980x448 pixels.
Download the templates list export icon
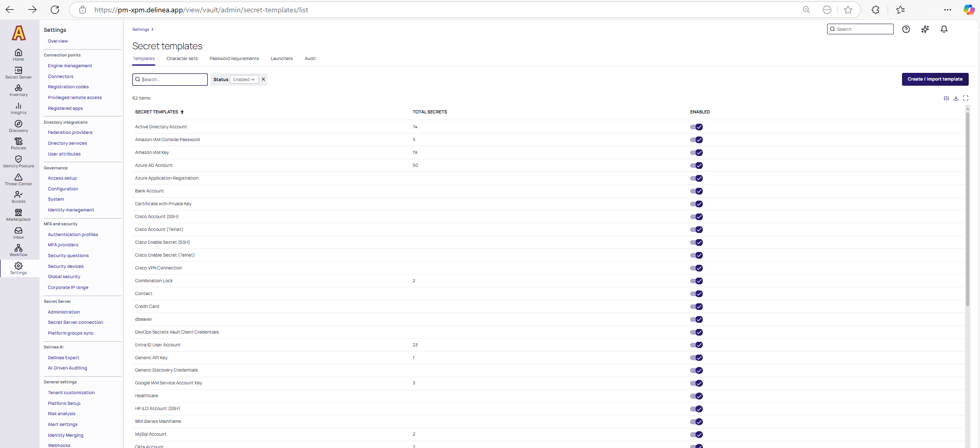tap(956, 98)
